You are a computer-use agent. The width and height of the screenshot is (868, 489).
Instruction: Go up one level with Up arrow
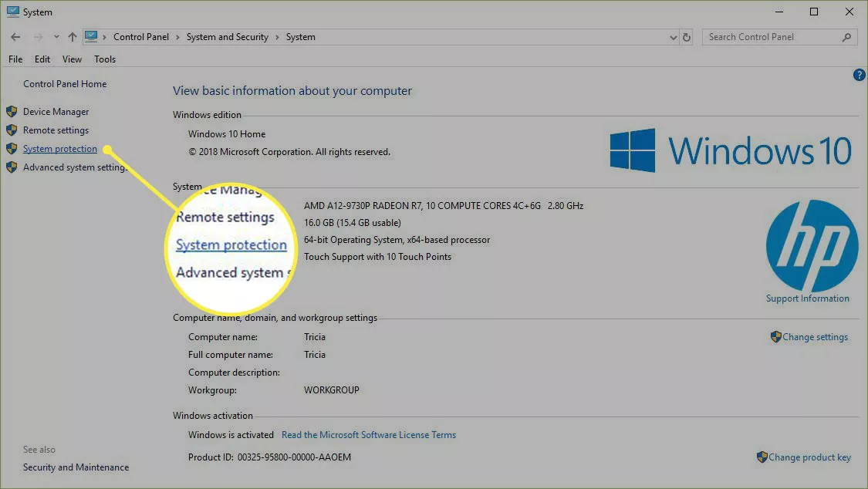(x=73, y=37)
